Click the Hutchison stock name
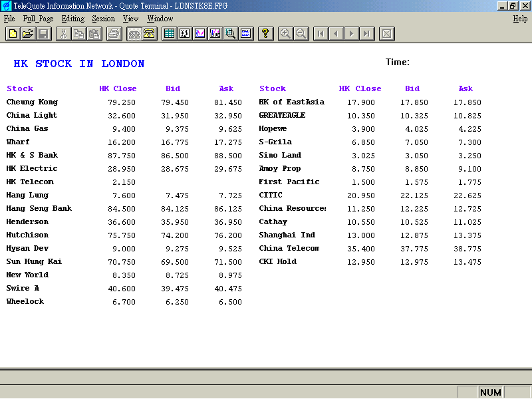This screenshot has width=532, height=399. click(27, 235)
